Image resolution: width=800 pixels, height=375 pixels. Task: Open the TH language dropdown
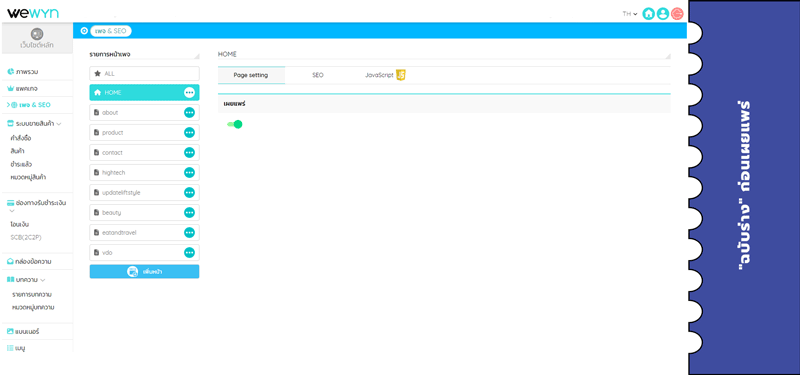coord(630,14)
